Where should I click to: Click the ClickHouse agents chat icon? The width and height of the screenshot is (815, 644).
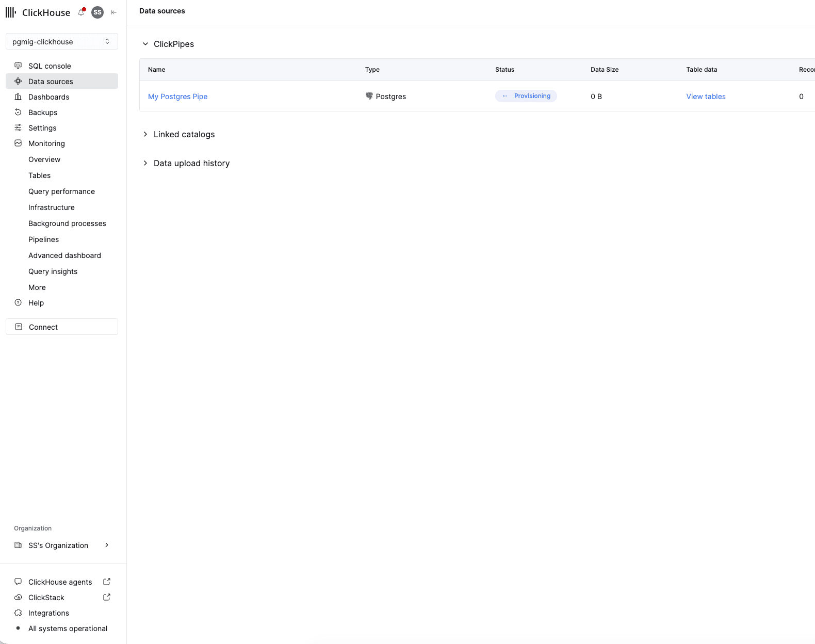18,582
